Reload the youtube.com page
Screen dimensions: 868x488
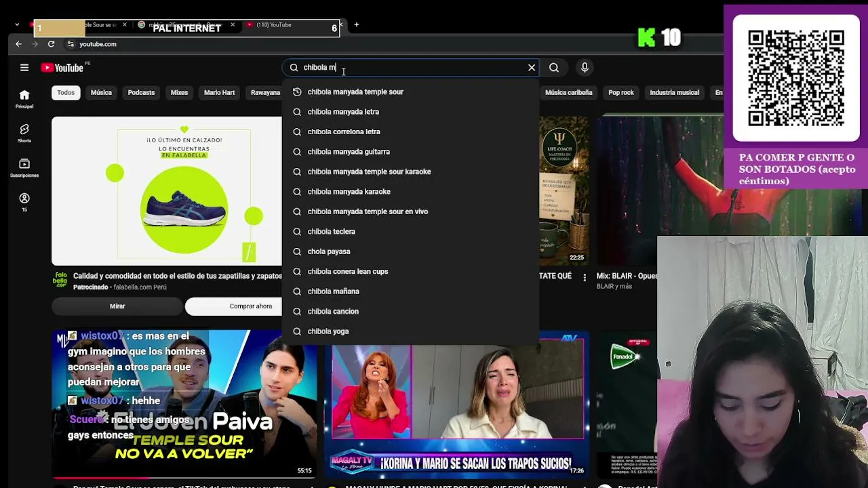51,44
